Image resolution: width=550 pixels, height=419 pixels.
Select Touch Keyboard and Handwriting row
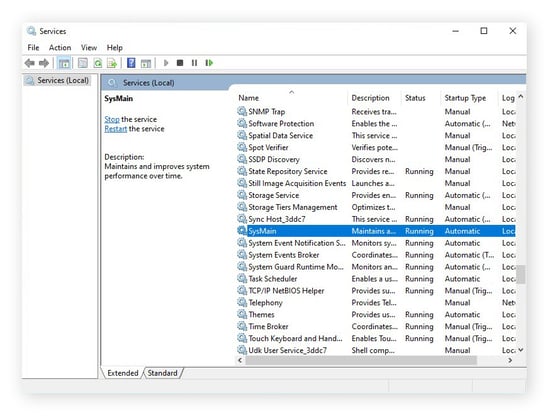[376, 338]
